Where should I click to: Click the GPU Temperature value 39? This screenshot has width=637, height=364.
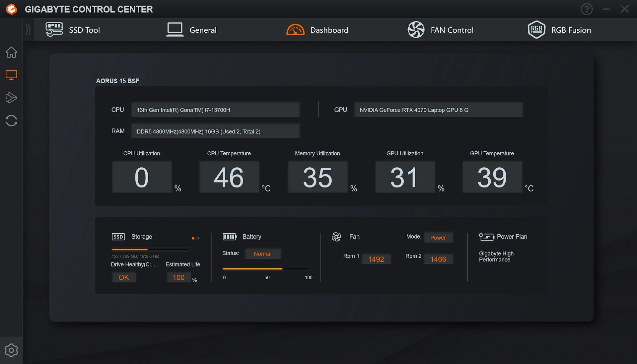[x=492, y=177]
